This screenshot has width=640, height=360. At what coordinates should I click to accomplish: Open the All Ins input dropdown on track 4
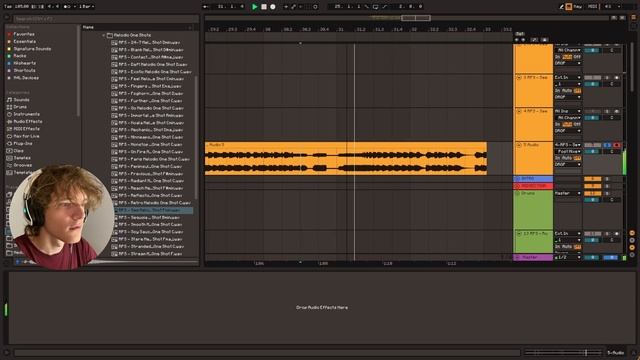coord(568,111)
